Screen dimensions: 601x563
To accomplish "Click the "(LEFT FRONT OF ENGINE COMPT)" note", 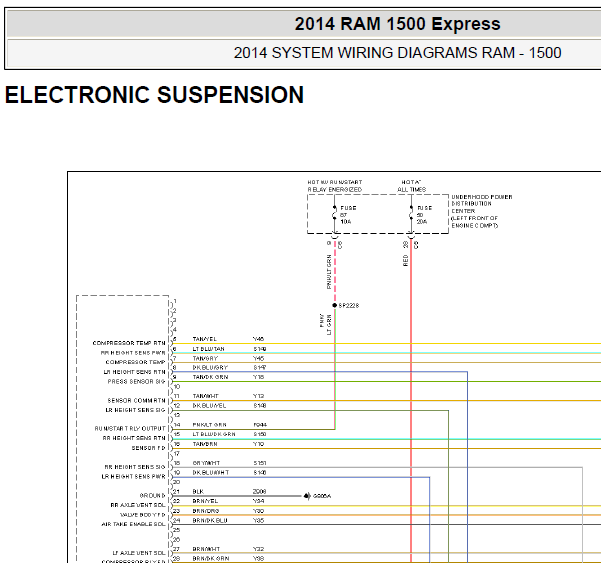I will point(475,222).
